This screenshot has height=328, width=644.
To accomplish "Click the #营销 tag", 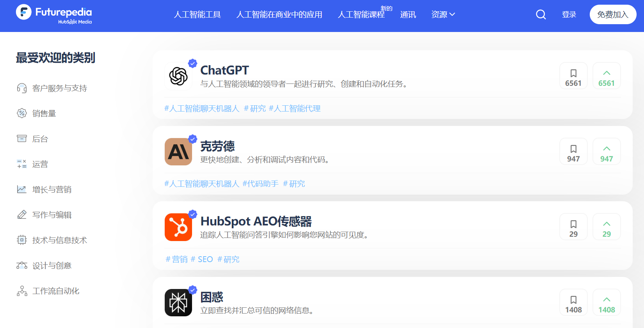I will coord(176,259).
